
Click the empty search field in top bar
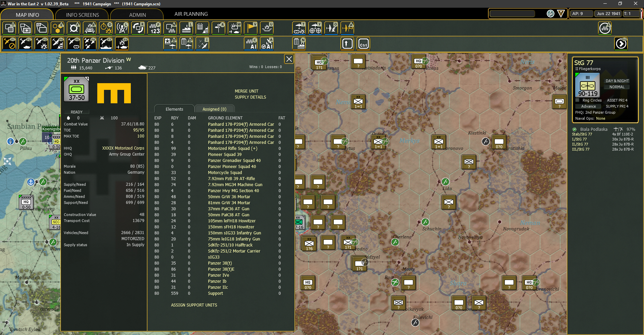tap(512, 14)
